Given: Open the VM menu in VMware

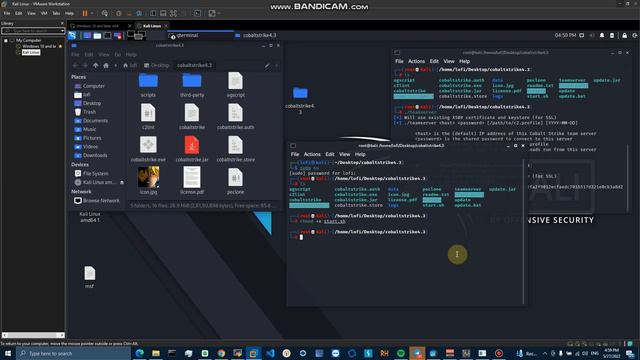Looking at the screenshot, I should 44,13.
